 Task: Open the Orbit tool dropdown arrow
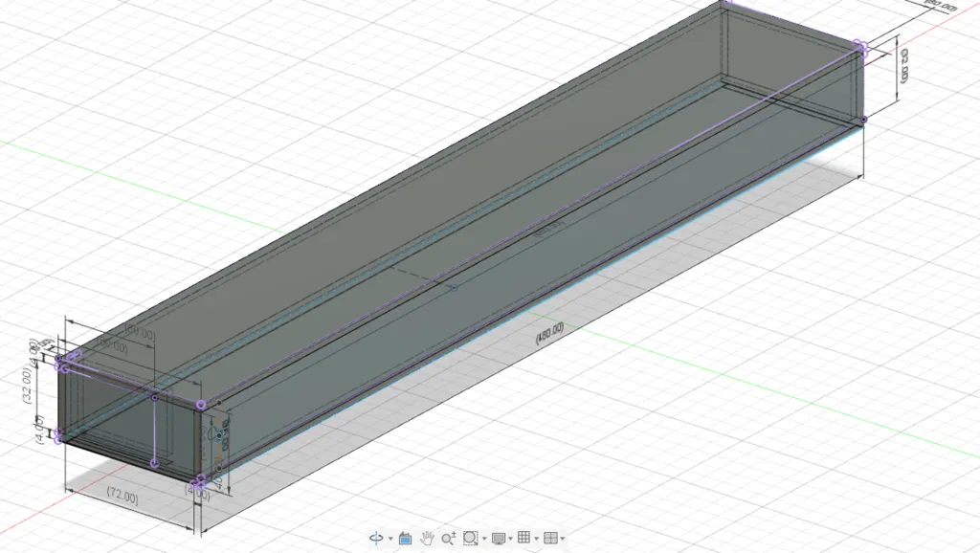coord(390,538)
